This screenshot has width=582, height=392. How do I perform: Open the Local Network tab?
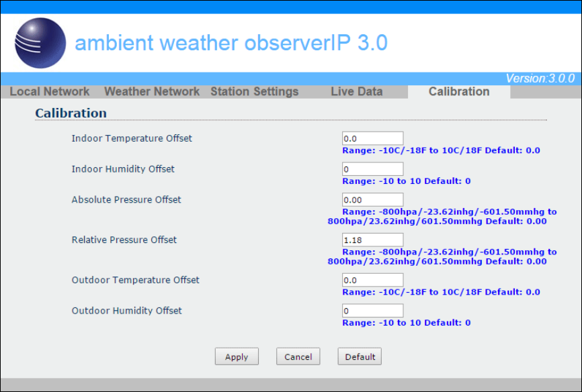49,91
